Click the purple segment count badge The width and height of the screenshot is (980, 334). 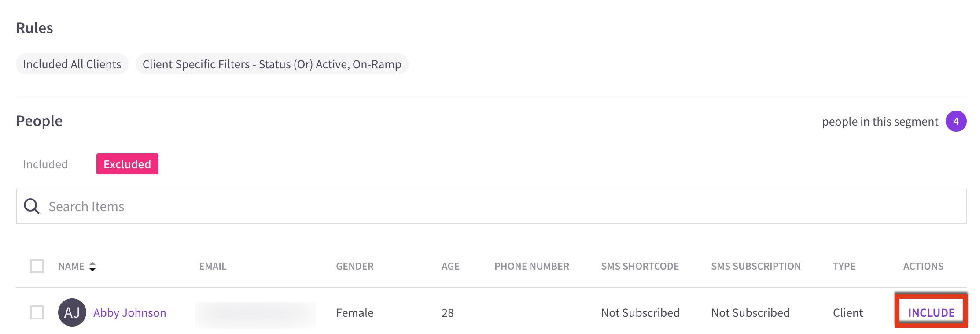tap(956, 121)
